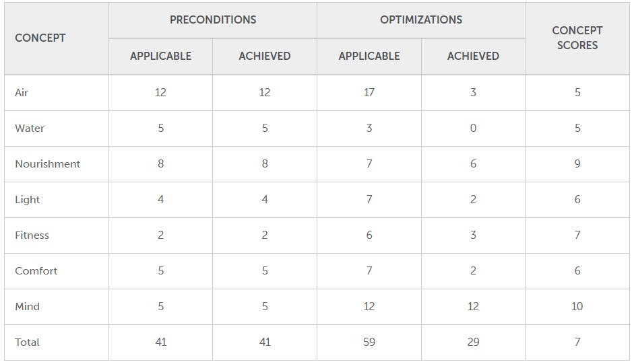Click the CONCEPT column header

40,38
